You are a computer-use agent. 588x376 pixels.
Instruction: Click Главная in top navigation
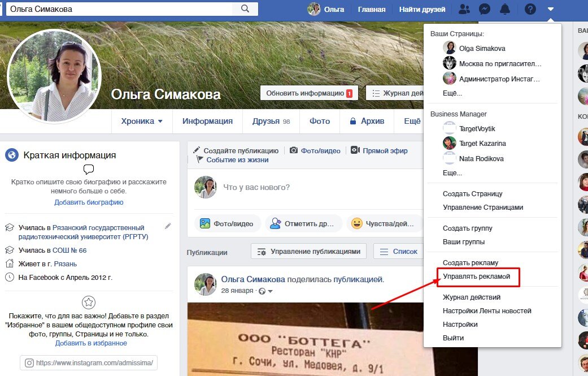[x=372, y=10]
